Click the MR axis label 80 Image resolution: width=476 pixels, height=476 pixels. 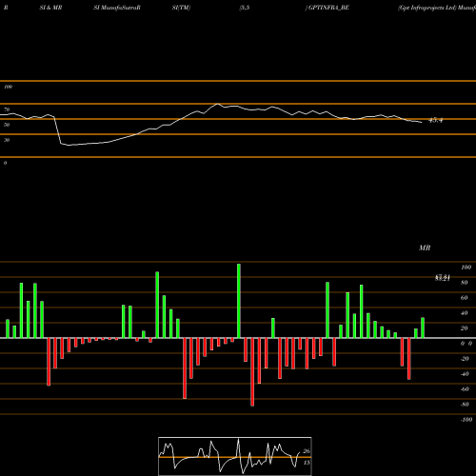[x=465, y=283]
